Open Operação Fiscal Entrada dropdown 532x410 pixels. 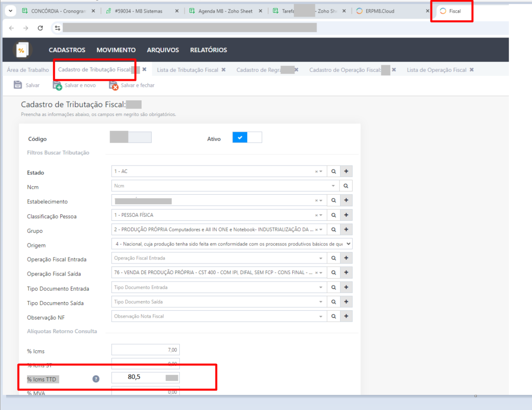219,258
